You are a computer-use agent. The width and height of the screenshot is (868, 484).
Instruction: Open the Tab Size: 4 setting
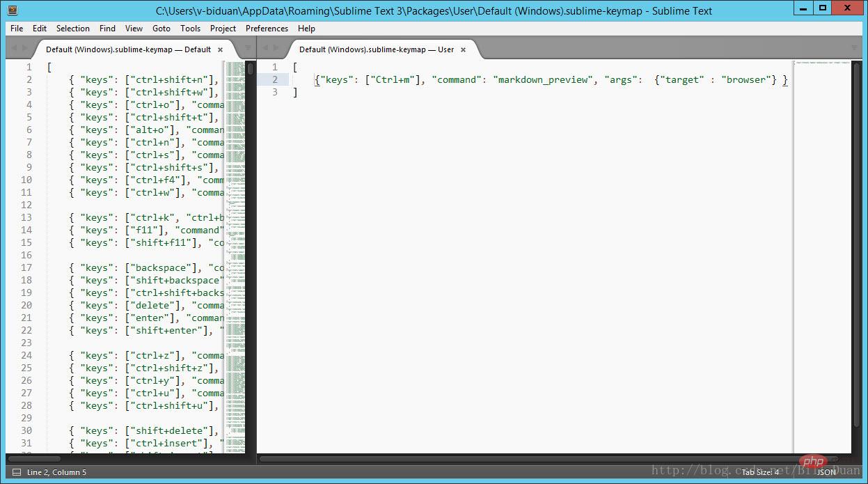tap(760, 472)
